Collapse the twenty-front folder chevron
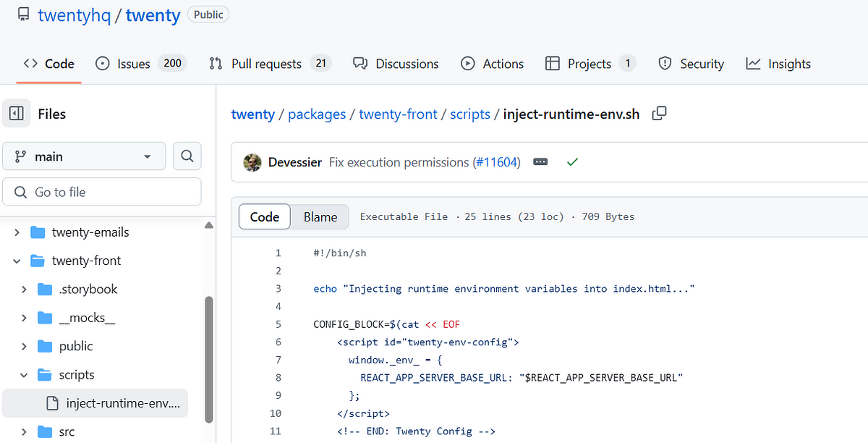 point(17,261)
